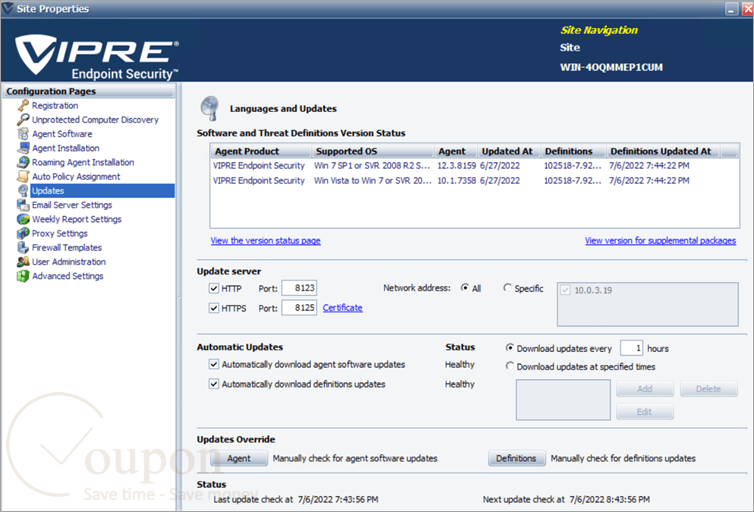The image size is (754, 512).
Task: Click the HTTPS port input field
Action: tap(299, 308)
